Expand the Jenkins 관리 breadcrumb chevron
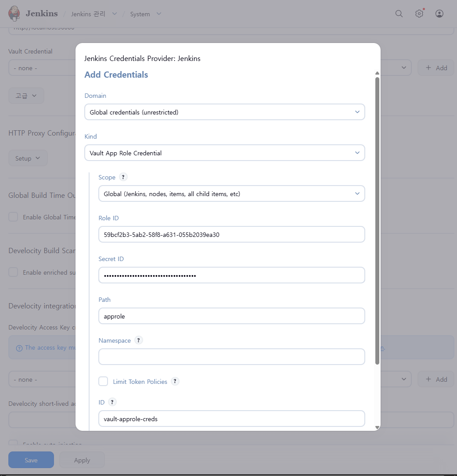The image size is (457, 476). [x=115, y=14]
